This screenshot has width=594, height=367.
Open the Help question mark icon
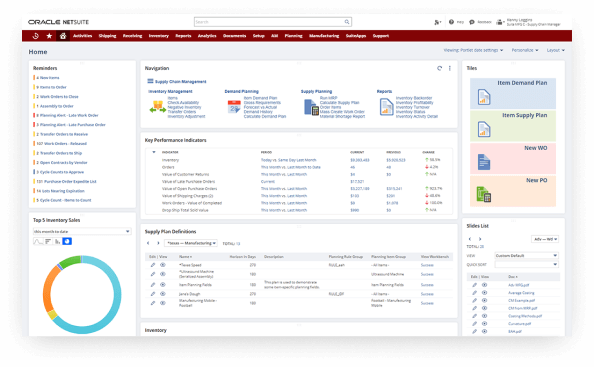coord(451,22)
